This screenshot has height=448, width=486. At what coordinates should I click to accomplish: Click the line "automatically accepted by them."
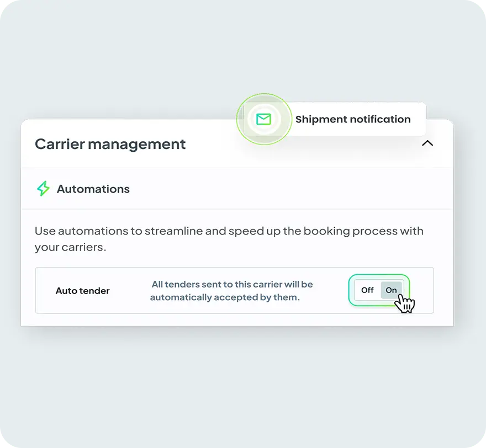pyautogui.click(x=225, y=297)
